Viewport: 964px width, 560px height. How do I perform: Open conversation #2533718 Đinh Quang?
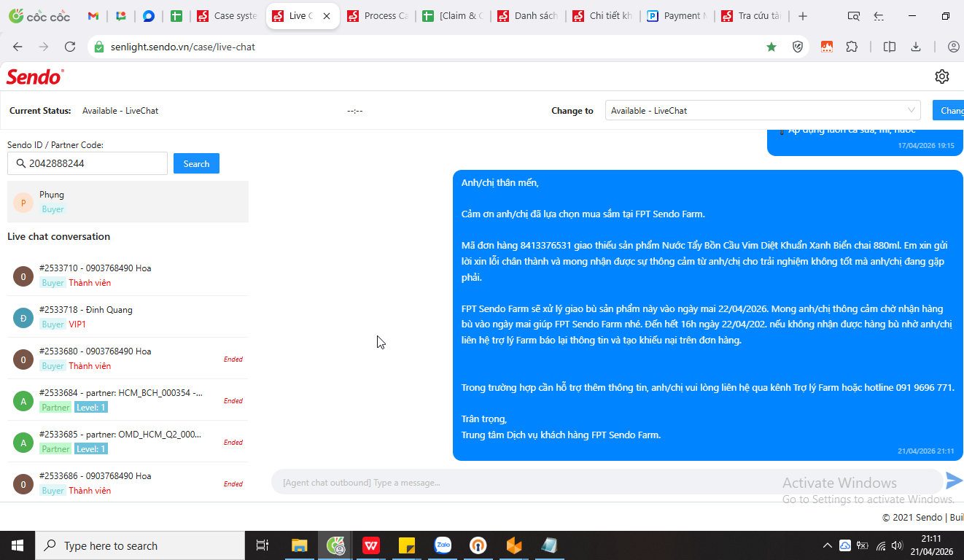(x=128, y=317)
